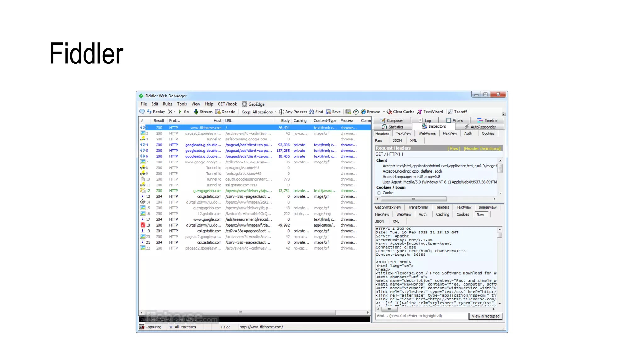644x362 pixels.
Task: Open the TextWizard tool
Action: pos(430,112)
